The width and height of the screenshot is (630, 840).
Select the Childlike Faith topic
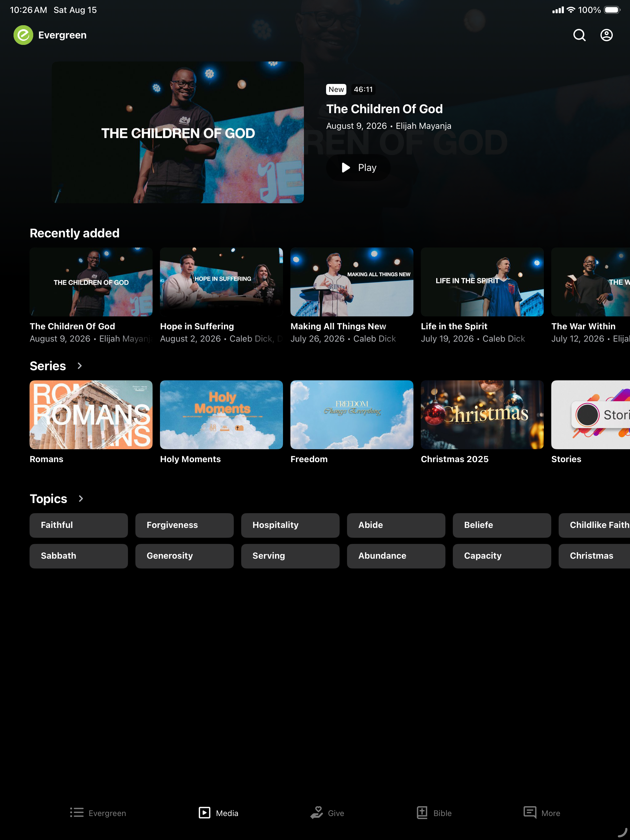[x=594, y=525]
